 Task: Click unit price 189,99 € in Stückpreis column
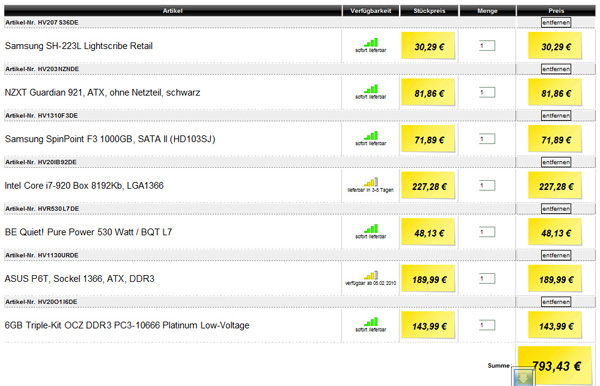click(x=429, y=280)
